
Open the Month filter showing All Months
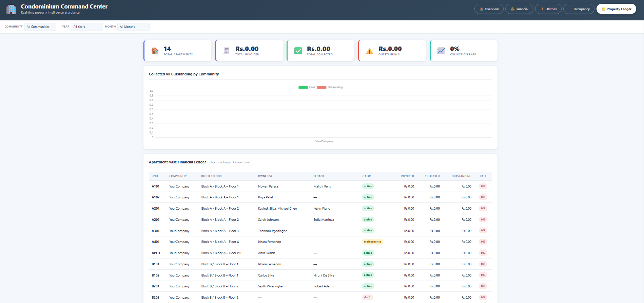[133, 27]
